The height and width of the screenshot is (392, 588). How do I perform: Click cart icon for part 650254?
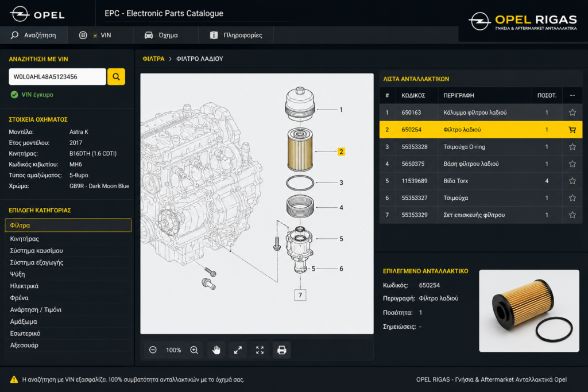(572, 130)
